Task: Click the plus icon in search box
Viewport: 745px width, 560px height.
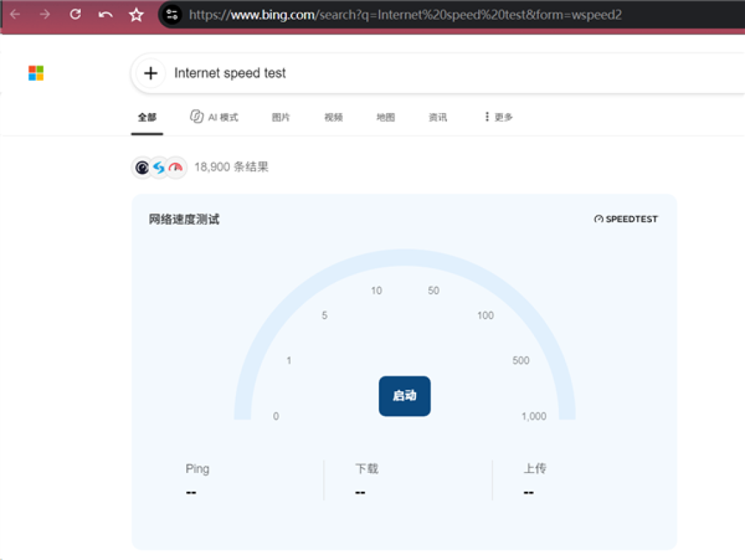Action: click(x=150, y=73)
